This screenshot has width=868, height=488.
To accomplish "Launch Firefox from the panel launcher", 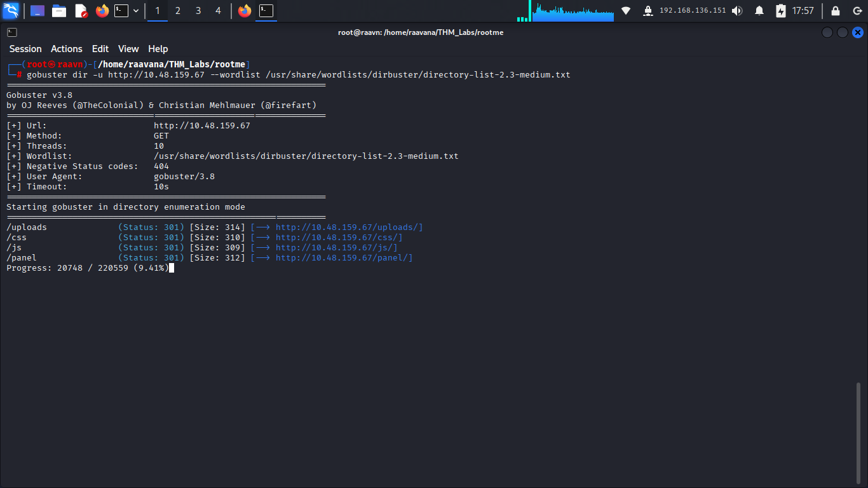I will pos(102,11).
